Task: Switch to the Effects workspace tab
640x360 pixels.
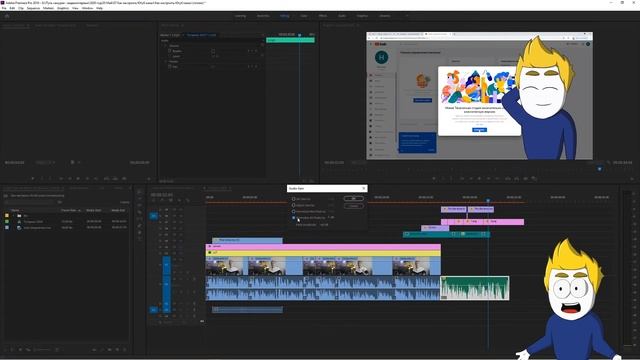Action: tap(322, 16)
